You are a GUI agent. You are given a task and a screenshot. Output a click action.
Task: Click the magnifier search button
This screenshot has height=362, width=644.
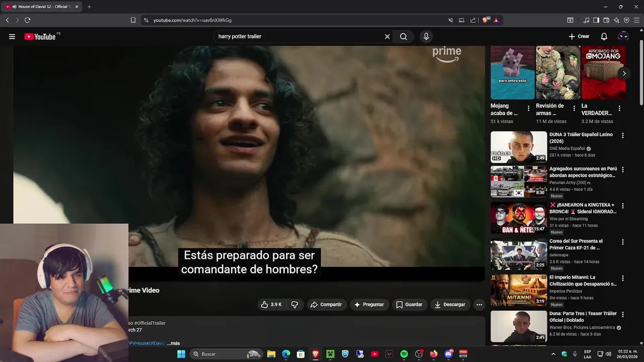[x=404, y=36]
